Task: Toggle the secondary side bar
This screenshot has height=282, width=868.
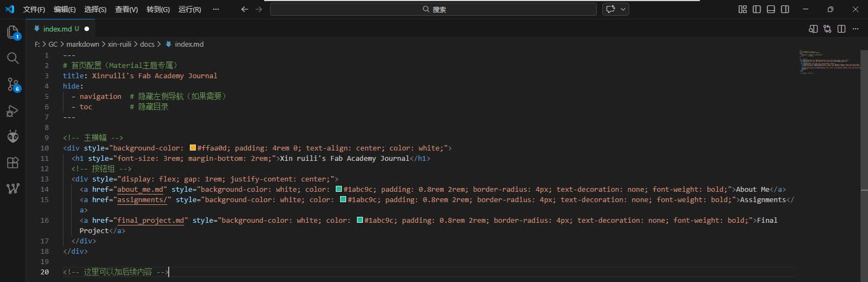Action: coord(785,9)
